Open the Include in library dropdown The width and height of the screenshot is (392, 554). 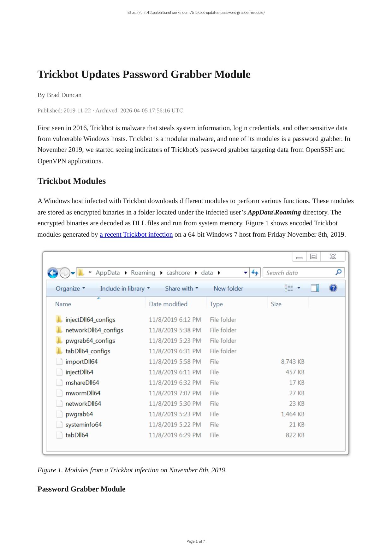pyautogui.click(x=125, y=289)
